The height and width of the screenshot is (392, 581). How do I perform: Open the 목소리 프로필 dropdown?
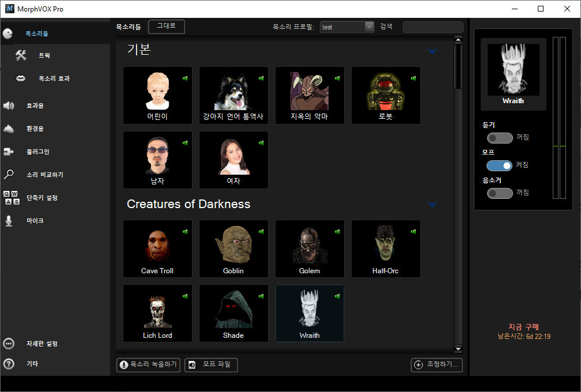pyautogui.click(x=369, y=27)
